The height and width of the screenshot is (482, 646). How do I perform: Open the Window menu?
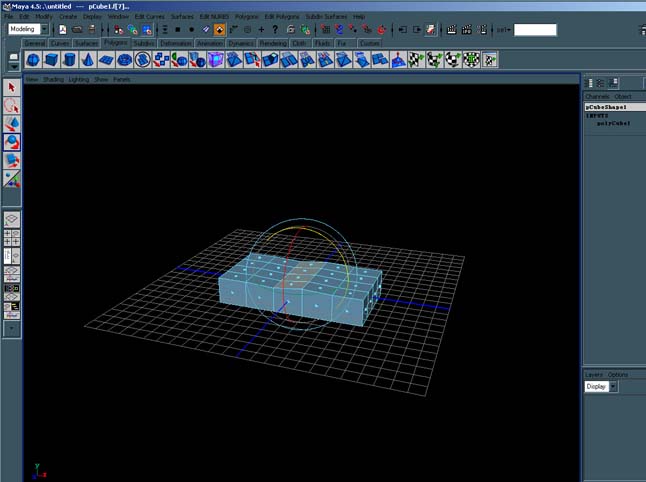coord(118,16)
